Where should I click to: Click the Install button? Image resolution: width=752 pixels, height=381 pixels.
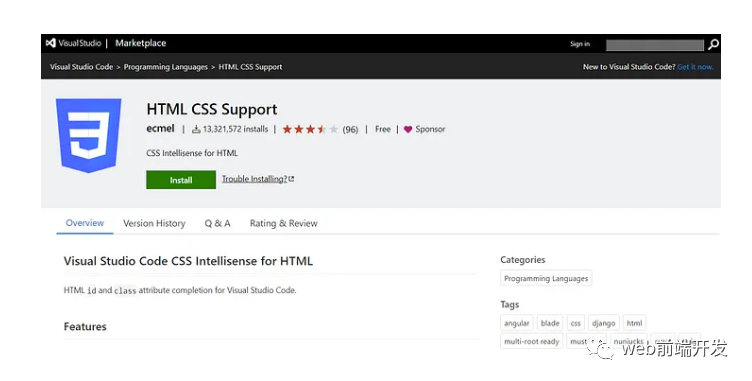point(181,180)
